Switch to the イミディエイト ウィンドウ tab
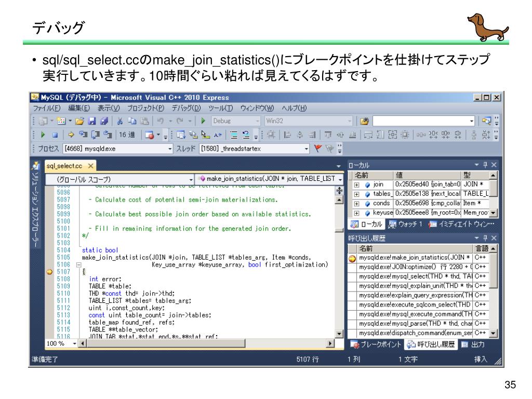Viewport: 532px width, 399px height. (461, 224)
